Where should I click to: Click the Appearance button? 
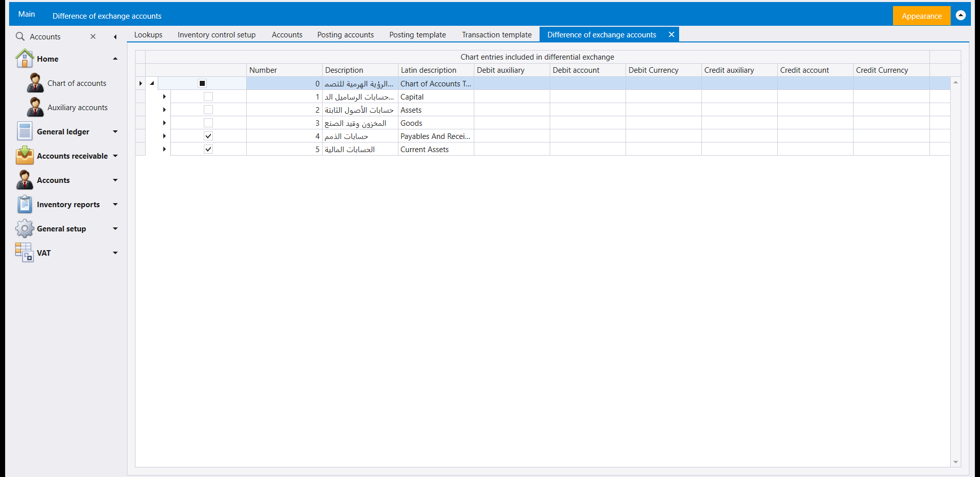[921, 16]
